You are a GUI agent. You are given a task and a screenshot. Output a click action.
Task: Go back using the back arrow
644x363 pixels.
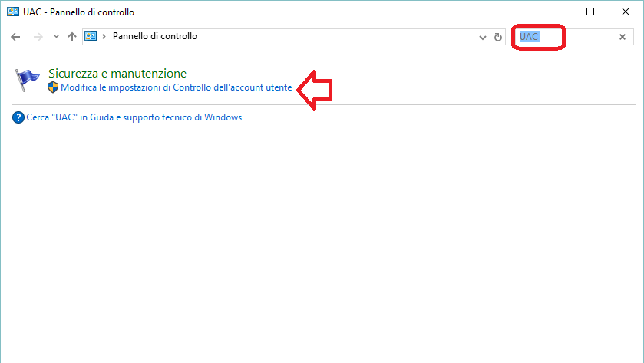coord(15,37)
